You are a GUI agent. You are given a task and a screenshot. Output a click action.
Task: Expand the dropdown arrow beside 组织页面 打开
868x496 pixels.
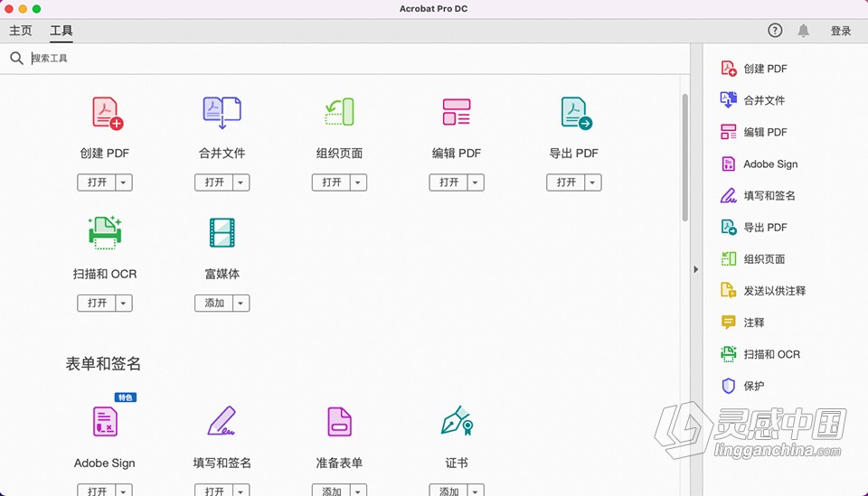[359, 182]
